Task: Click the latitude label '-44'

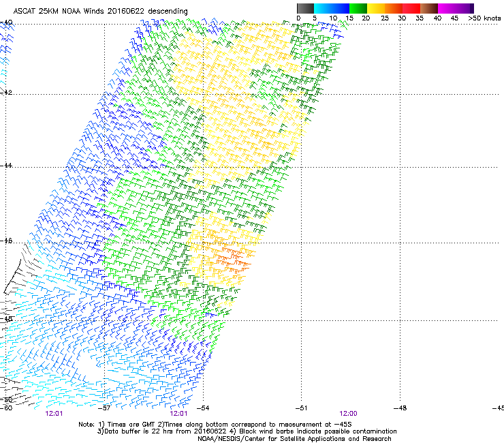Action: point(6,166)
